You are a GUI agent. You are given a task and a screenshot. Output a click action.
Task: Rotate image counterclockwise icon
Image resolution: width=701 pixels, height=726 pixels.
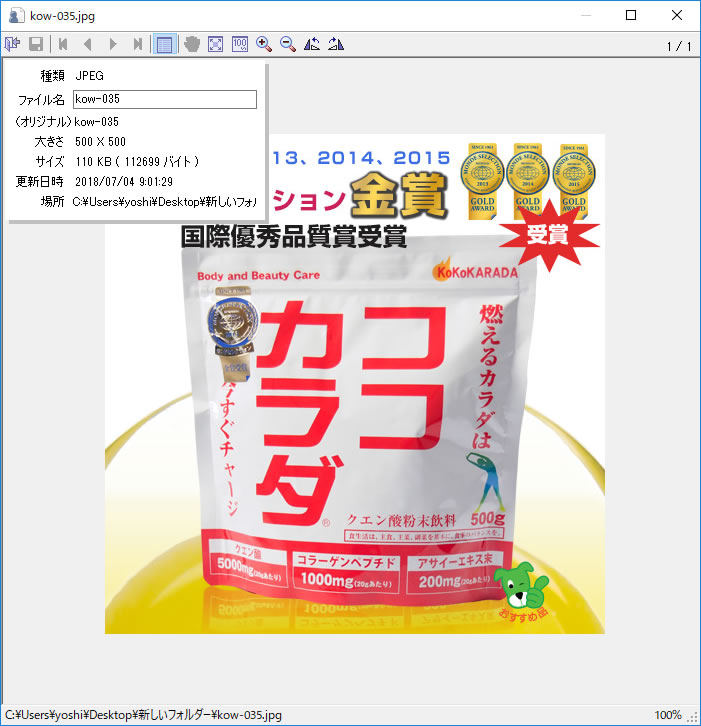[x=312, y=44]
